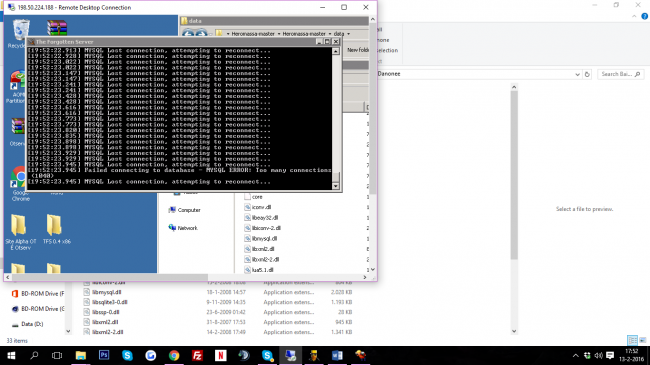Select libmysql.dll in the local explorer list
The image size is (650, 365).
point(102,292)
